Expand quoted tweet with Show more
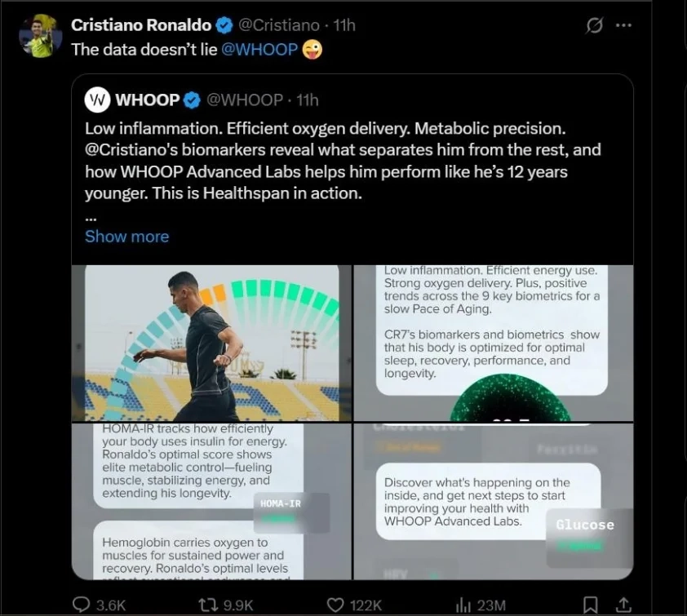 pos(126,237)
